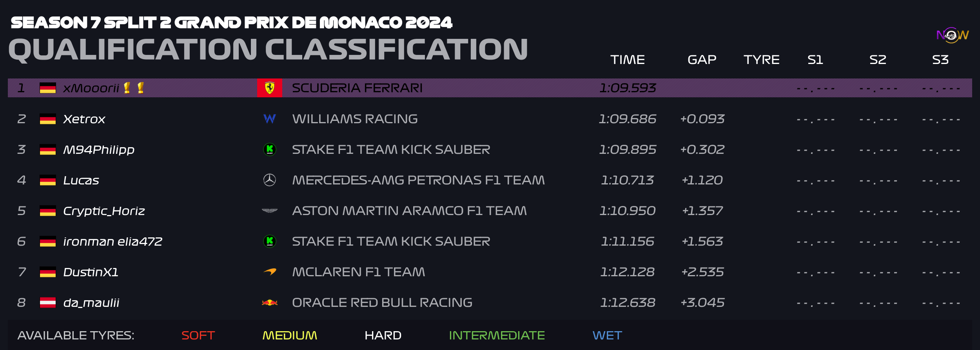Click the NOW league logo
This screenshot has height=350, width=980.
coord(952,35)
